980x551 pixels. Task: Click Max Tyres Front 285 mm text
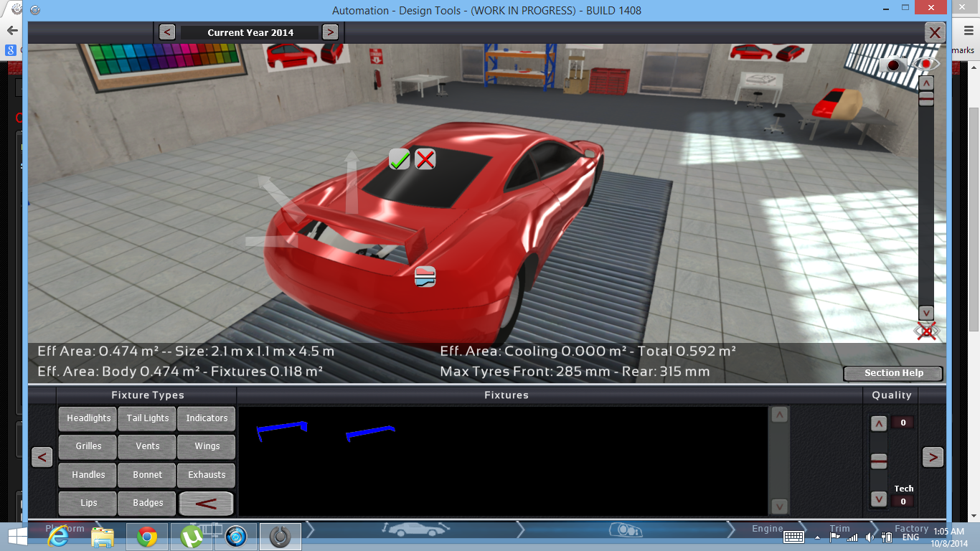(575, 372)
